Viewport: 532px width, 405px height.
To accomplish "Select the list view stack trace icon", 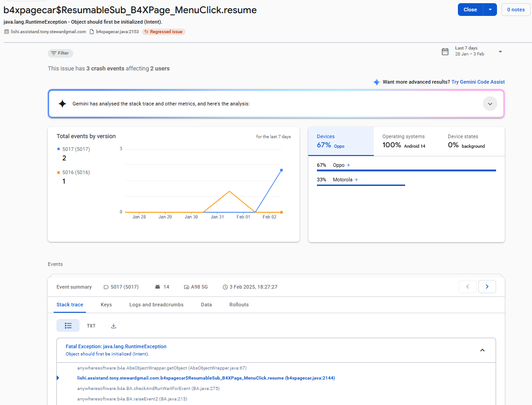I will pyautogui.click(x=68, y=325).
